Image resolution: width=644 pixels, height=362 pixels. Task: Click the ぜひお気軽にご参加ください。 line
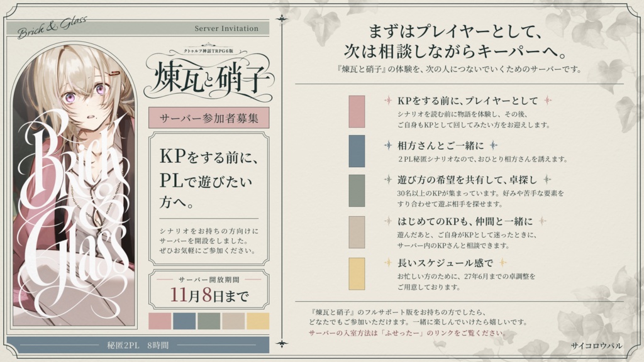point(208,250)
